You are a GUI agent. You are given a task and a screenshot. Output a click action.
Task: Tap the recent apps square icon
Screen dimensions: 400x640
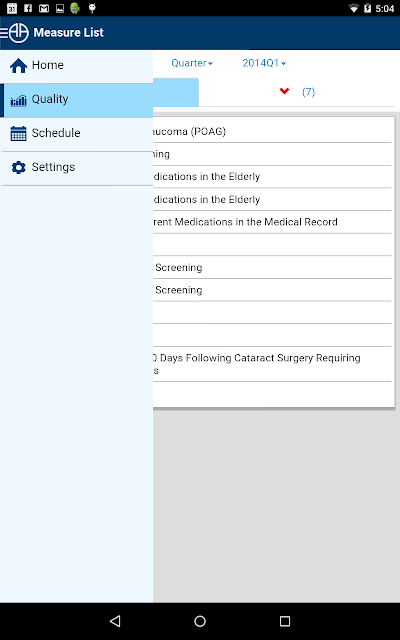coord(285,621)
